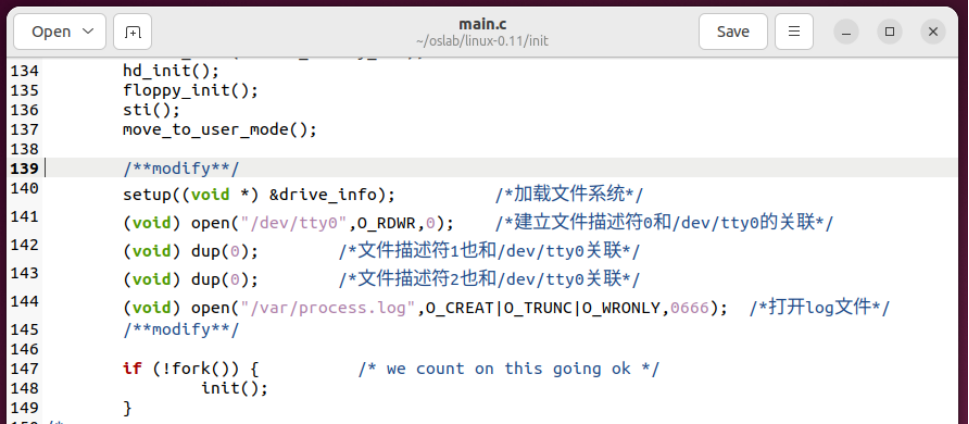Click the dup(0); call on line 142
The image size is (969, 424).
(x=224, y=252)
